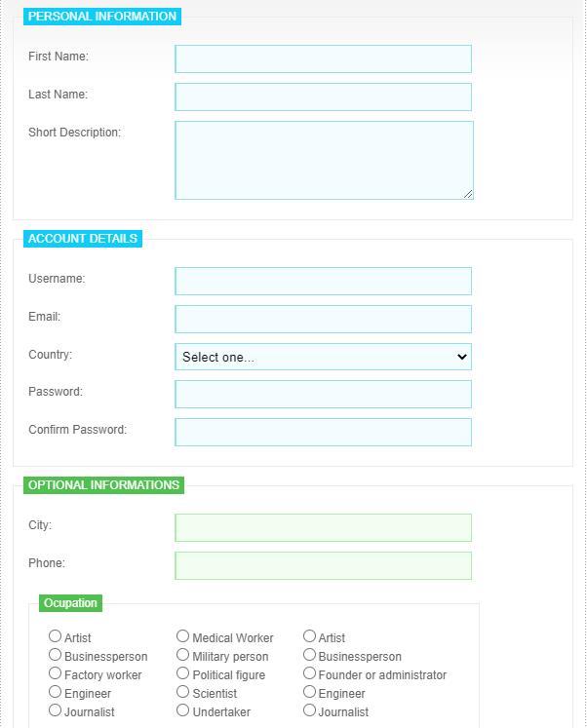This screenshot has height=728, width=587.
Task: Click the City text field
Action: [323, 527]
